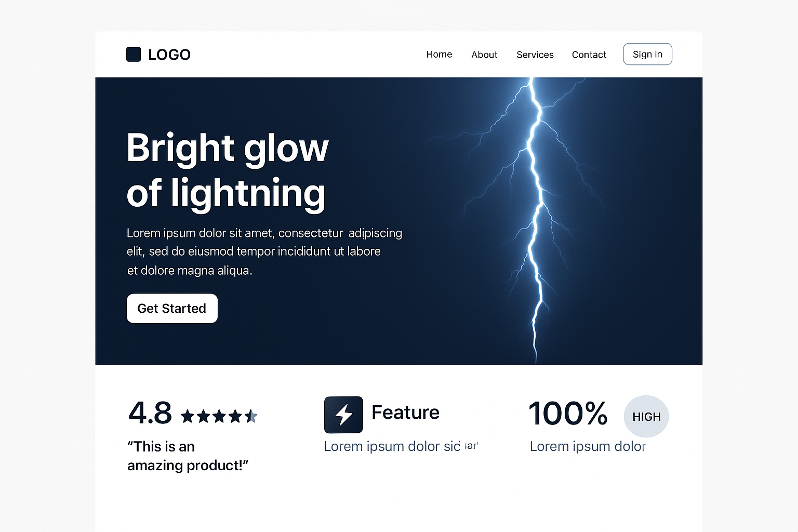798x532 pixels.
Task: Click the lightning bolt hero image
Action: 535,218
